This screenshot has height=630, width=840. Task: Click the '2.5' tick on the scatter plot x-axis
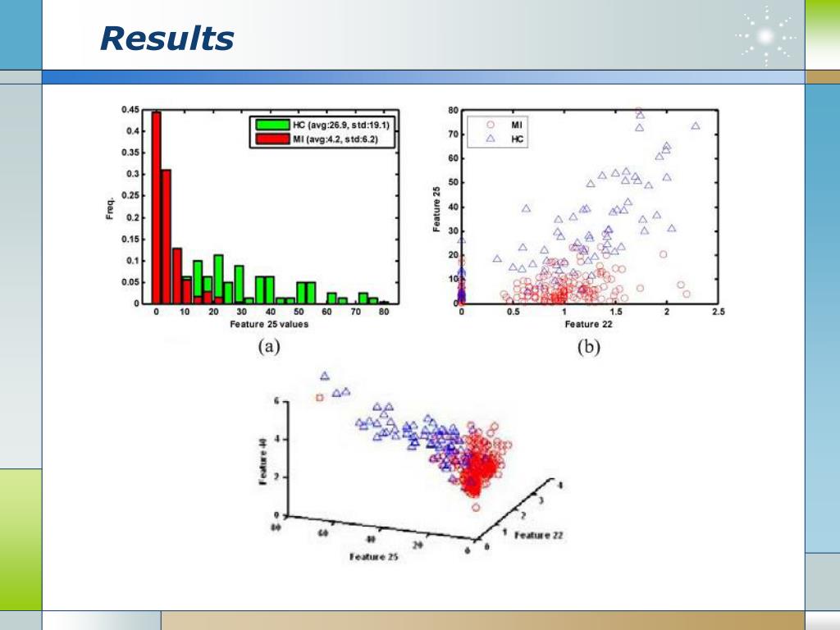pyautogui.click(x=718, y=312)
